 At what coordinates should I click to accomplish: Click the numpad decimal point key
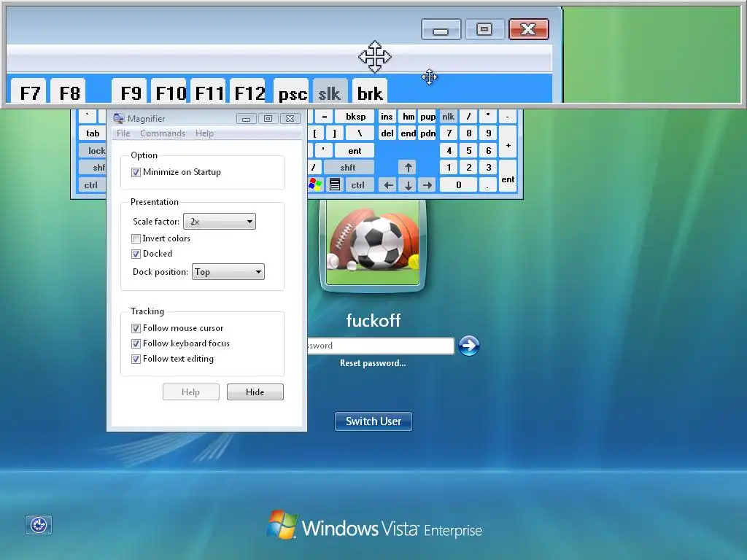click(x=487, y=184)
